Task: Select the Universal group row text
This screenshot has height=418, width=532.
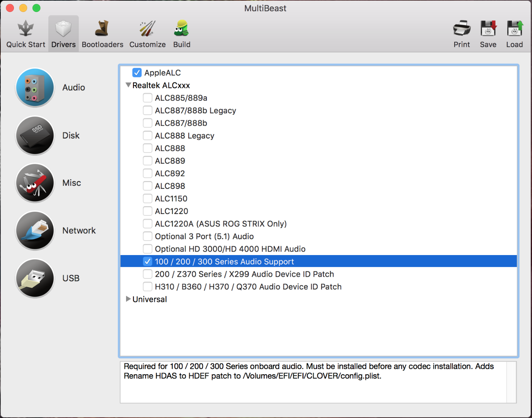Action: 150,299
